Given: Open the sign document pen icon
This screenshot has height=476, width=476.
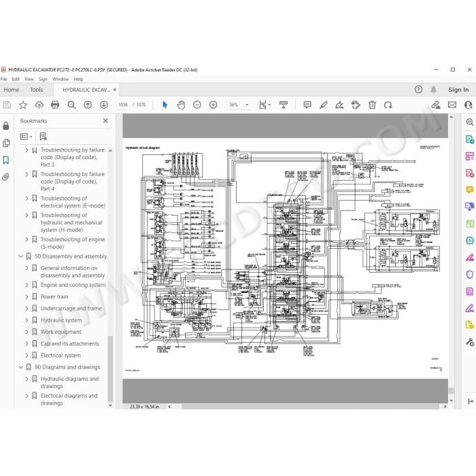Looking at the screenshot, I should click(339, 105).
